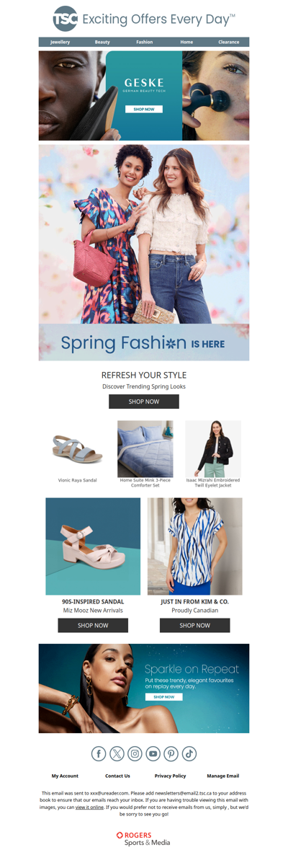Screen dimensions: 288x868
Task: Visit the Instagram social icon
Action: click(x=135, y=753)
